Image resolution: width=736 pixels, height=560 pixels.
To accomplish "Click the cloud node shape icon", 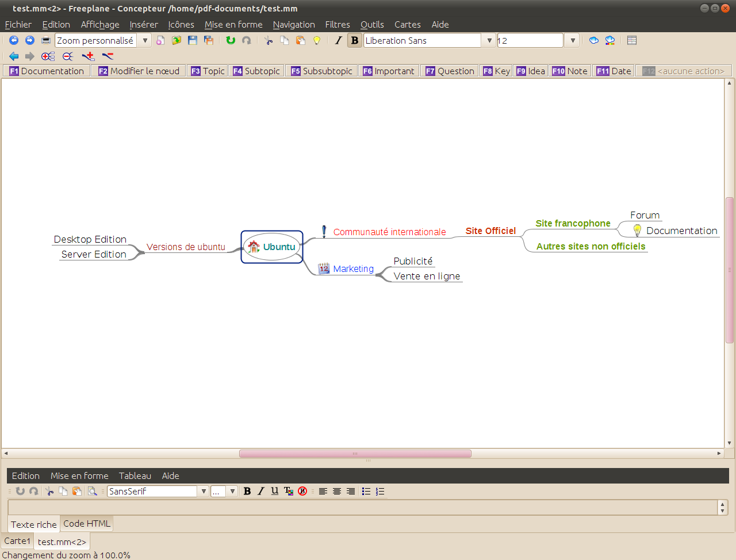I will point(594,40).
